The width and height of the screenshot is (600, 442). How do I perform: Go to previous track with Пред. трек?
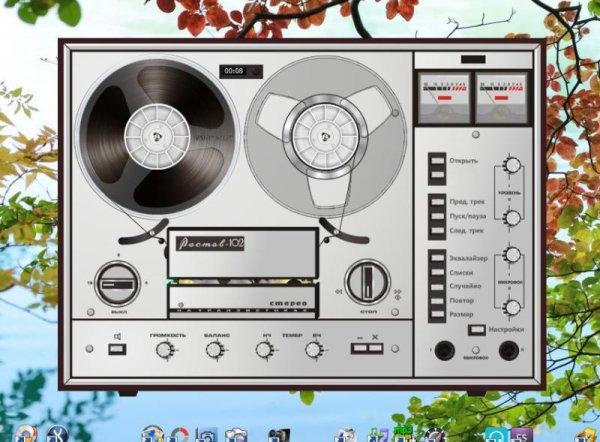click(x=437, y=202)
